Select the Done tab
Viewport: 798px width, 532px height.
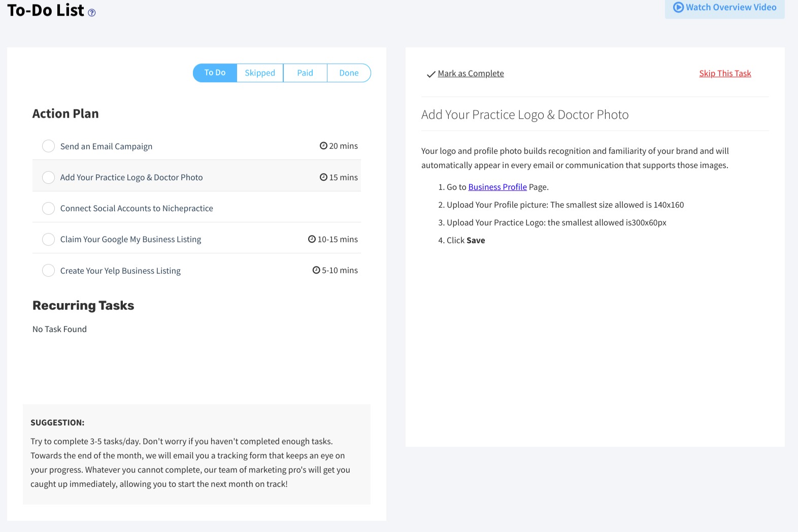[x=349, y=73]
